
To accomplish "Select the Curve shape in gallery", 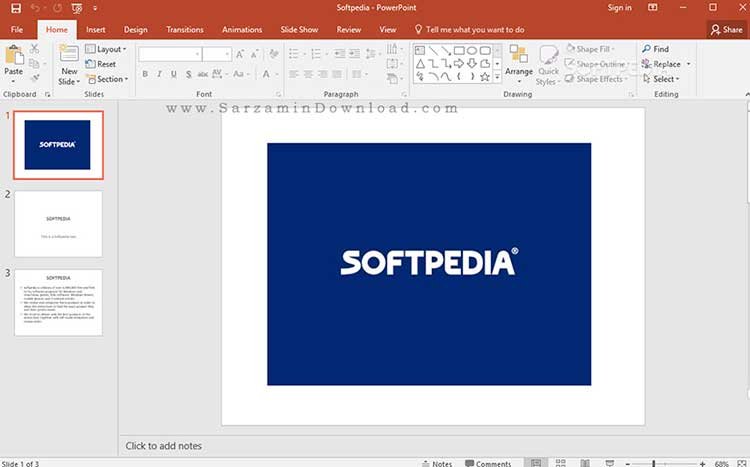I will pos(446,76).
